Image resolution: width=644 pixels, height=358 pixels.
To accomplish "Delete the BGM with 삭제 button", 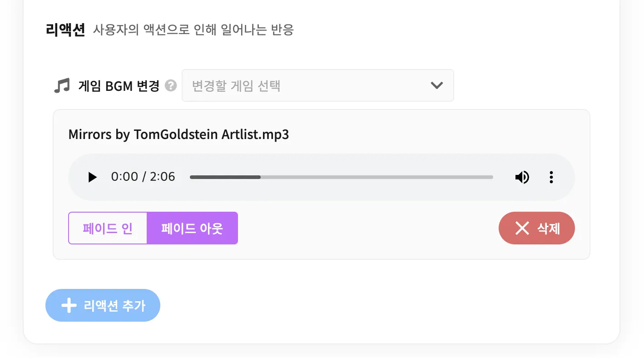I will coord(536,228).
